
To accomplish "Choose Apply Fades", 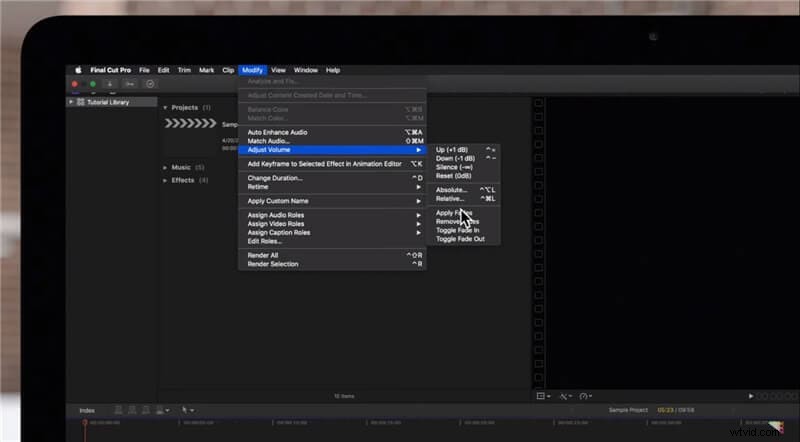I will click(x=464, y=213).
